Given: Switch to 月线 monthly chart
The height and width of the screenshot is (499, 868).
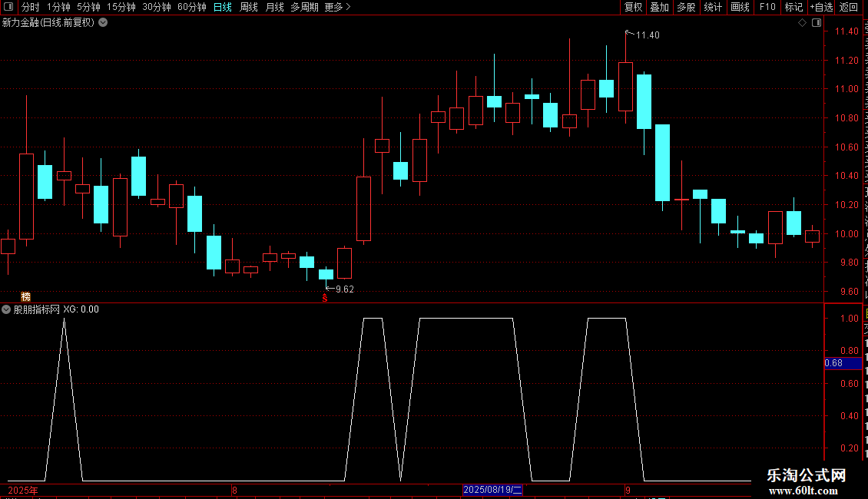Looking at the screenshot, I should pyautogui.click(x=274, y=7).
